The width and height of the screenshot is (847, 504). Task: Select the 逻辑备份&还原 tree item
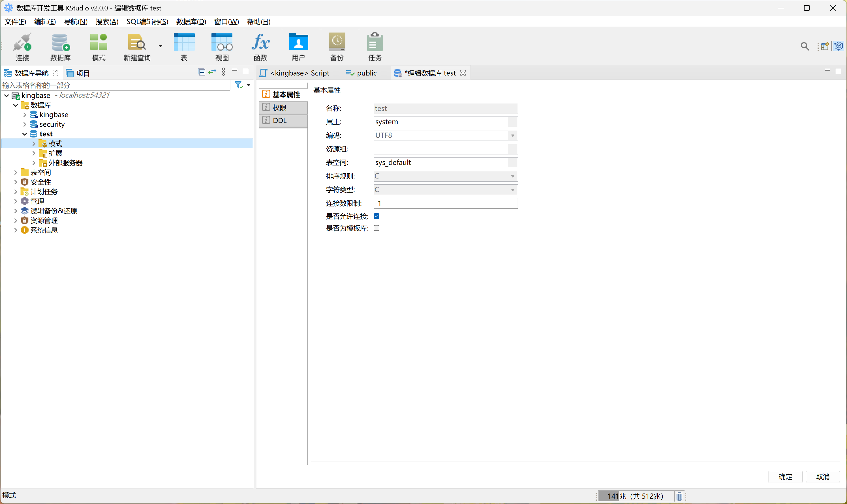click(x=54, y=211)
